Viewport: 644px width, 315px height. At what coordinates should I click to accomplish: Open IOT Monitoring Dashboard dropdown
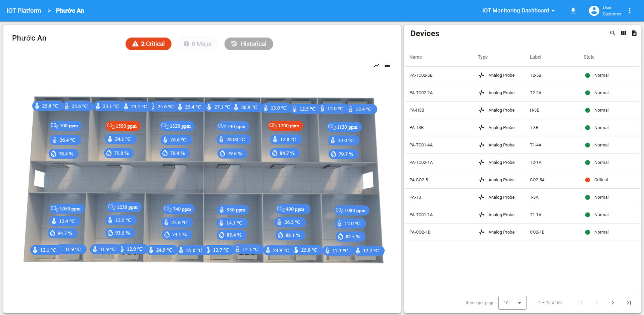click(x=518, y=11)
